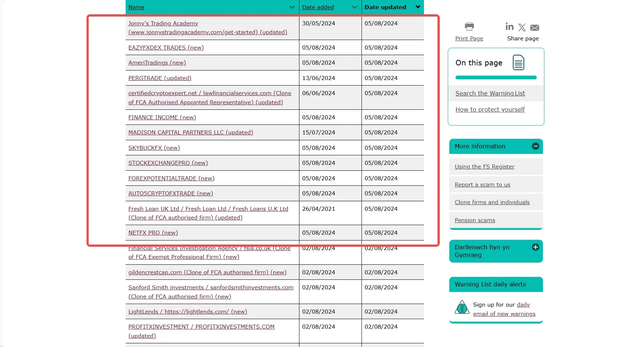Jump to Search the Warning List

click(x=490, y=93)
